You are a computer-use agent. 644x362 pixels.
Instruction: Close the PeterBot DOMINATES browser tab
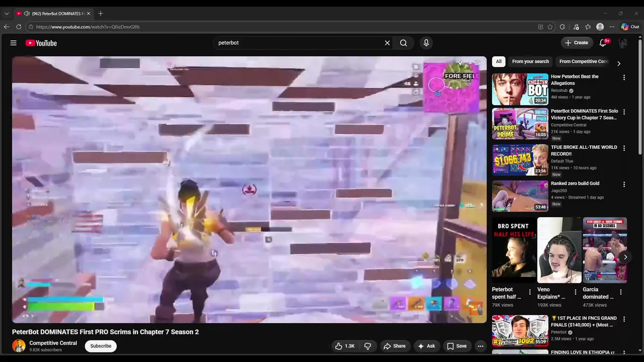tap(89, 14)
